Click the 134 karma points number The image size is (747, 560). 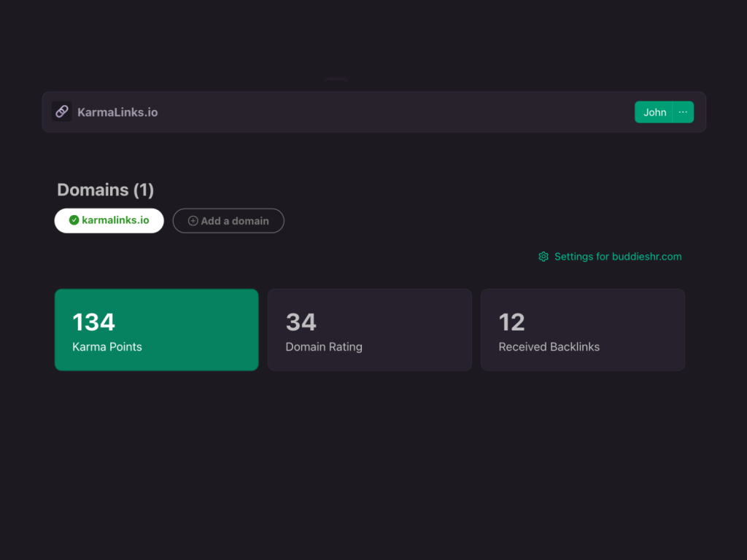click(93, 322)
